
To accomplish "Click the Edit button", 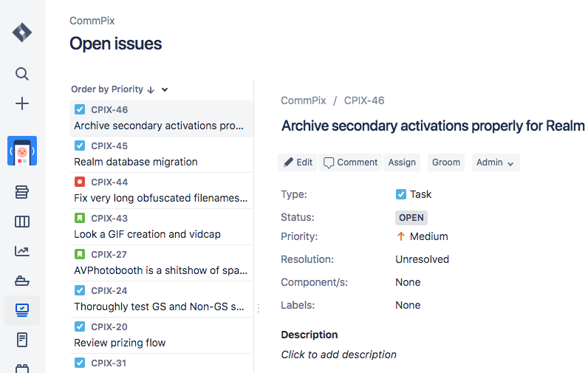I will click(298, 162).
